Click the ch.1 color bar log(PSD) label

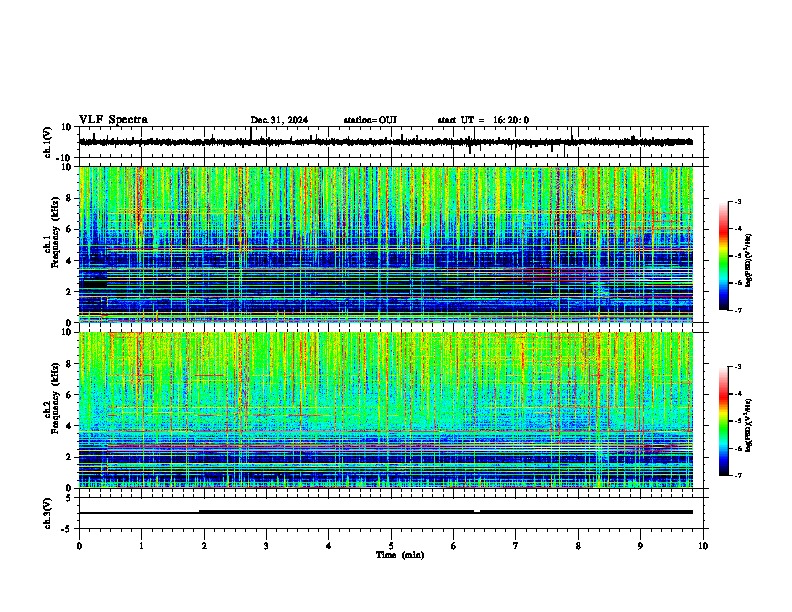click(749, 260)
